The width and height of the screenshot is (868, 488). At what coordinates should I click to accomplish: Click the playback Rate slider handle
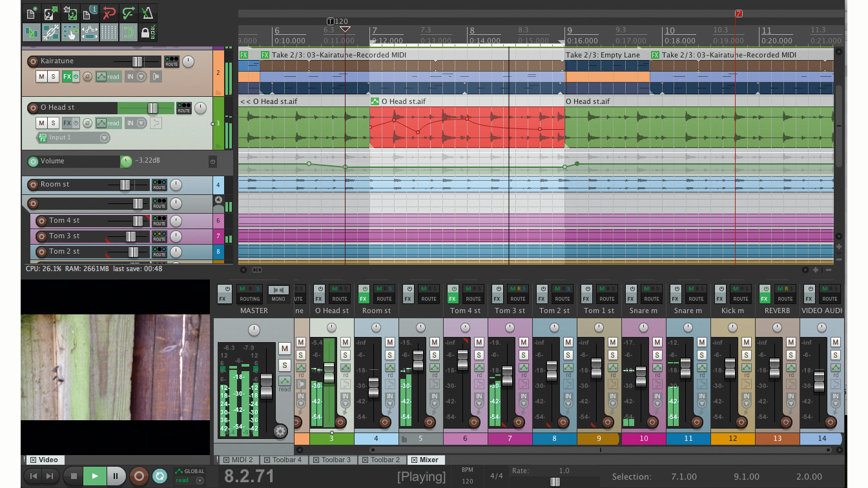point(554,482)
